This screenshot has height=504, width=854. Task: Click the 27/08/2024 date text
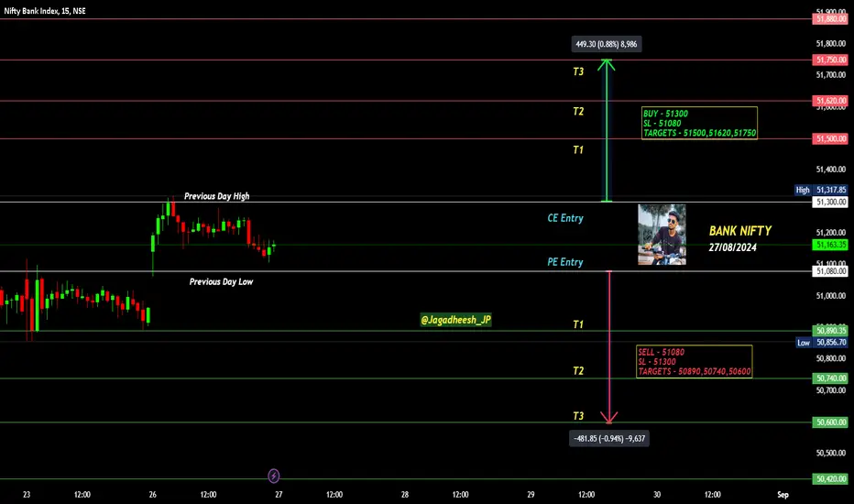click(x=732, y=247)
